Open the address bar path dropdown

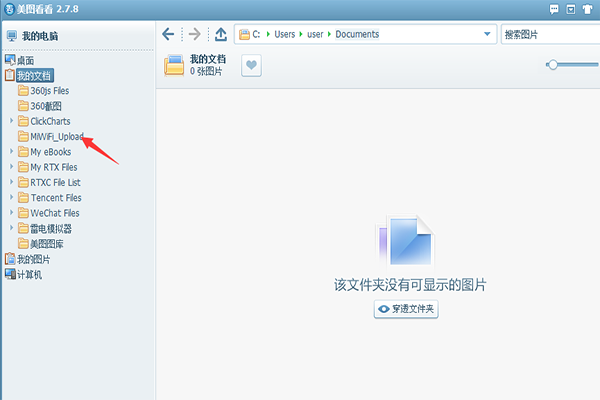[x=487, y=34]
